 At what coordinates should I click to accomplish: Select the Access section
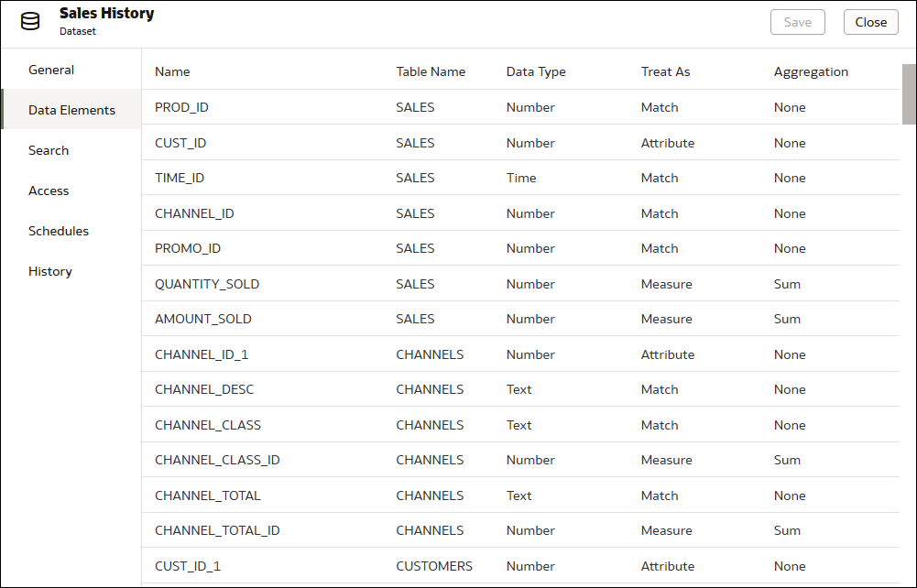pos(47,191)
